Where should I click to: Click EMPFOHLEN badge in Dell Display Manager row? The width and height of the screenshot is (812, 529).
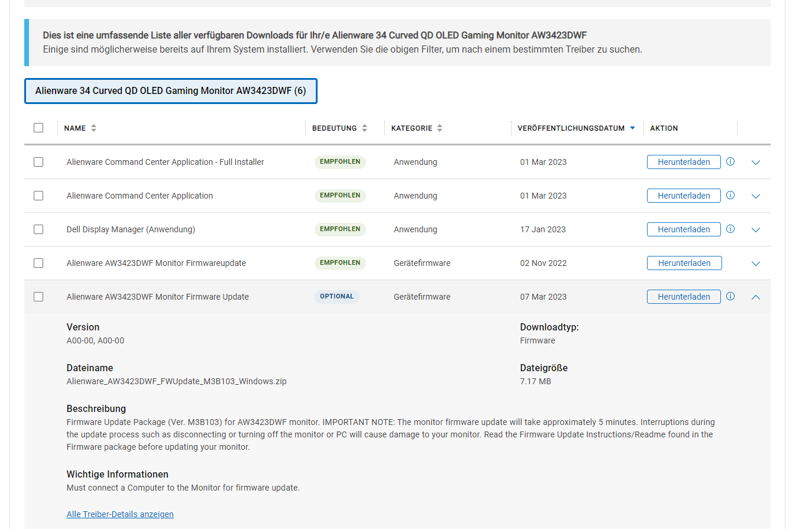pos(340,229)
